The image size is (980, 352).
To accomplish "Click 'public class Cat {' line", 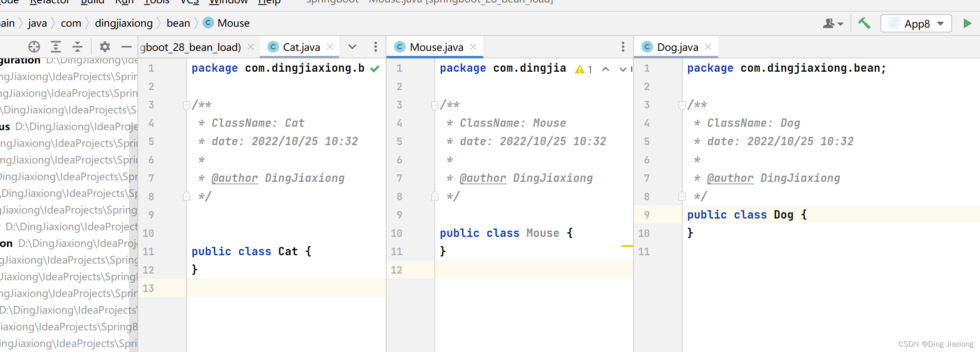I will pos(251,251).
